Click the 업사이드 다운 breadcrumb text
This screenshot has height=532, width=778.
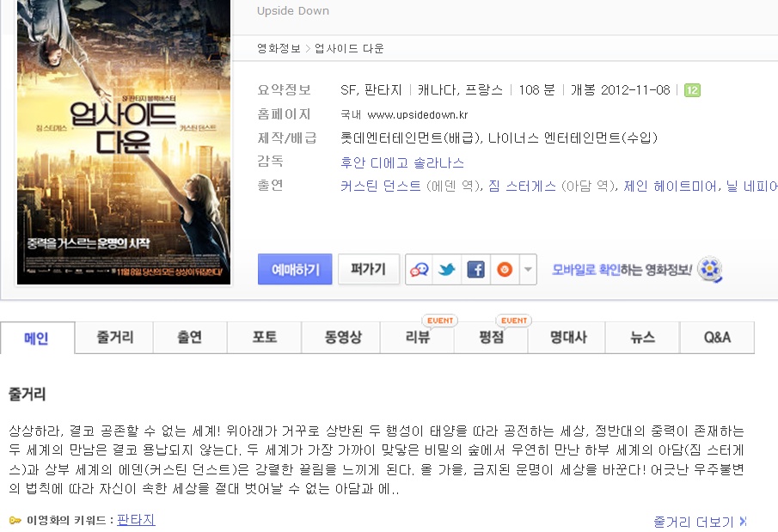click(349, 48)
